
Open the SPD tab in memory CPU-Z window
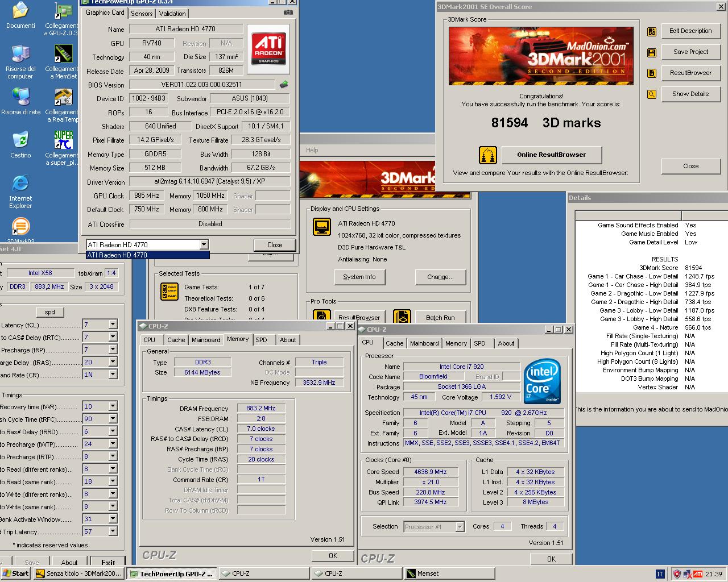[261, 340]
